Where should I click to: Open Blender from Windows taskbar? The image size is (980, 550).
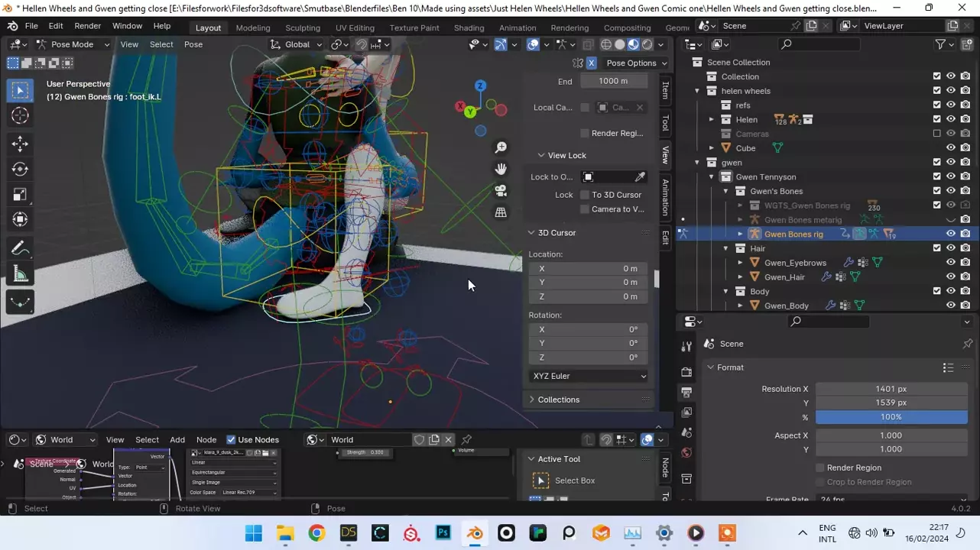[x=475, y=533]
